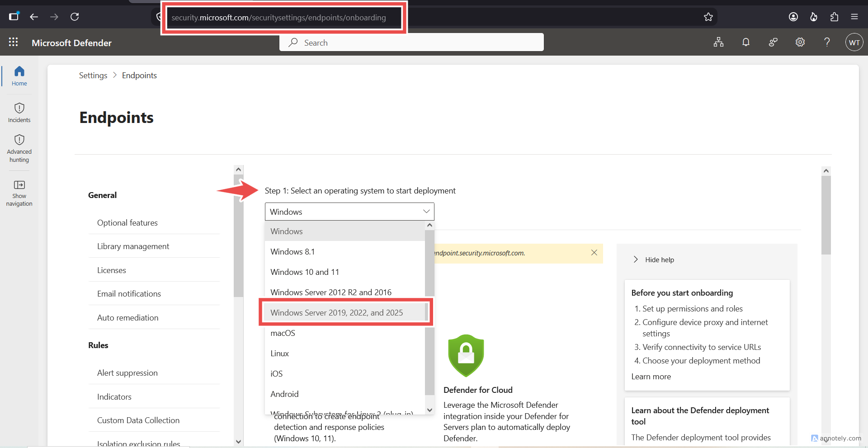Click the Settings breadcrumb link
This screenshot has height=448, width=868.
pyautogui.click(x=93, y=75)
